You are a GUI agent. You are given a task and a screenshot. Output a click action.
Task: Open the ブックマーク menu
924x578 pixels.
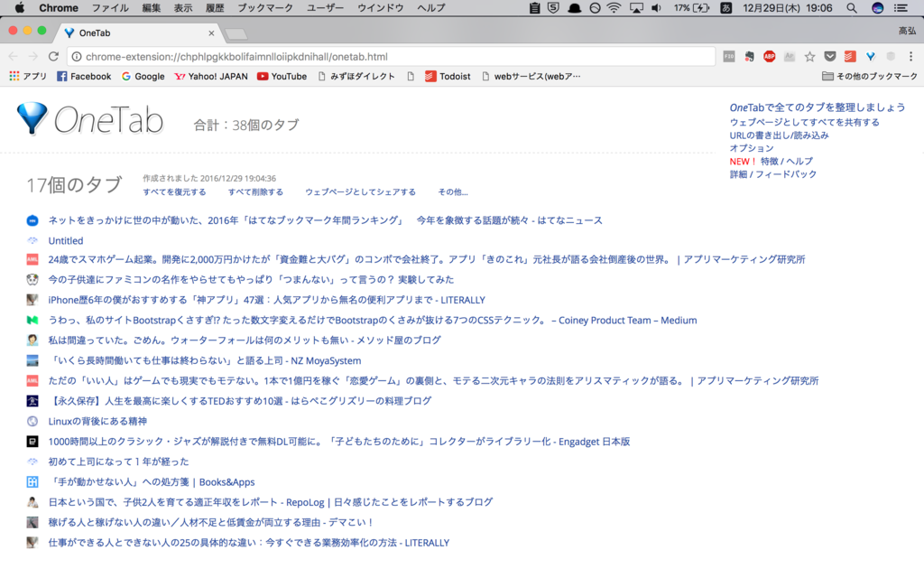click(265, 7)
